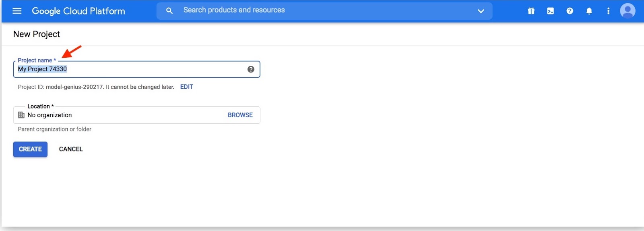Open the hamburger navigation menu
The image size is (644, 231).
[x=17, y=11]
